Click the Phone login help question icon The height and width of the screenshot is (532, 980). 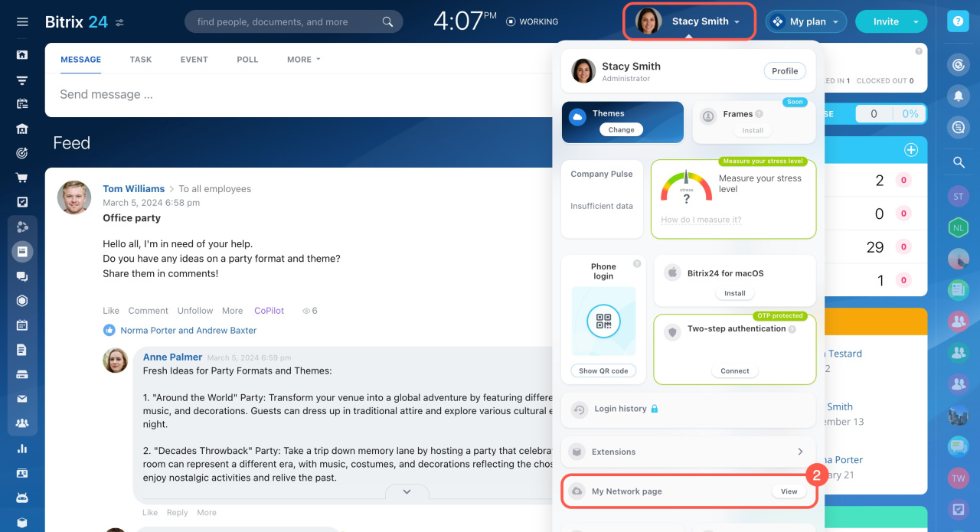coord(637,264)
